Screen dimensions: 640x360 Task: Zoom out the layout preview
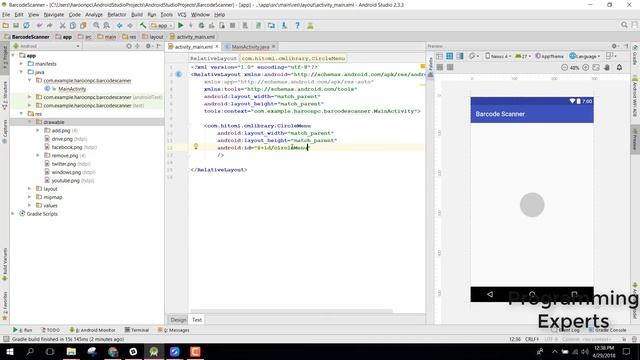click(x=564, y=67)
